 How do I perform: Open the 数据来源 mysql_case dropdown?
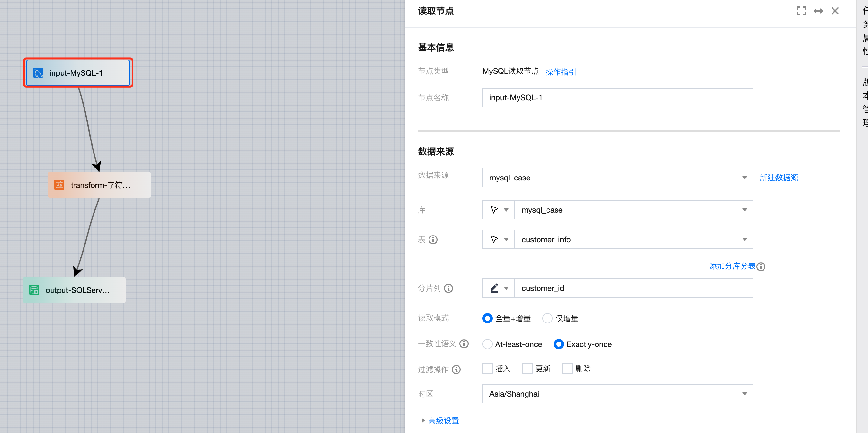pos(617,178)
